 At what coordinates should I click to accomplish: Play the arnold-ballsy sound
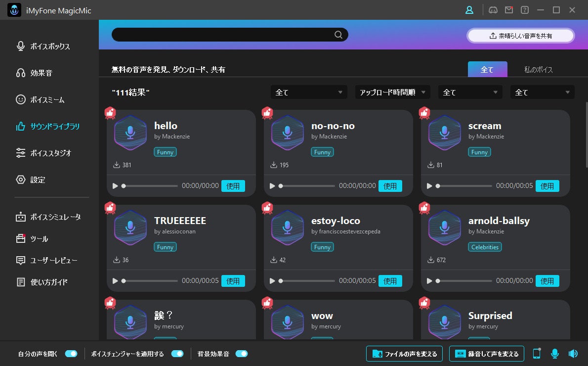pyautogui.click(x=429, y=281)
